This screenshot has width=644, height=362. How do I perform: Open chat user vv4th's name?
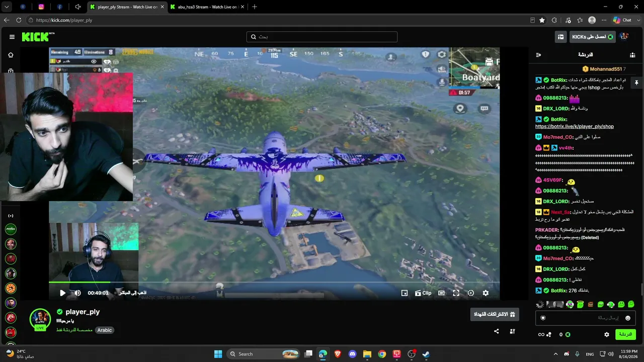pos(566,148)
